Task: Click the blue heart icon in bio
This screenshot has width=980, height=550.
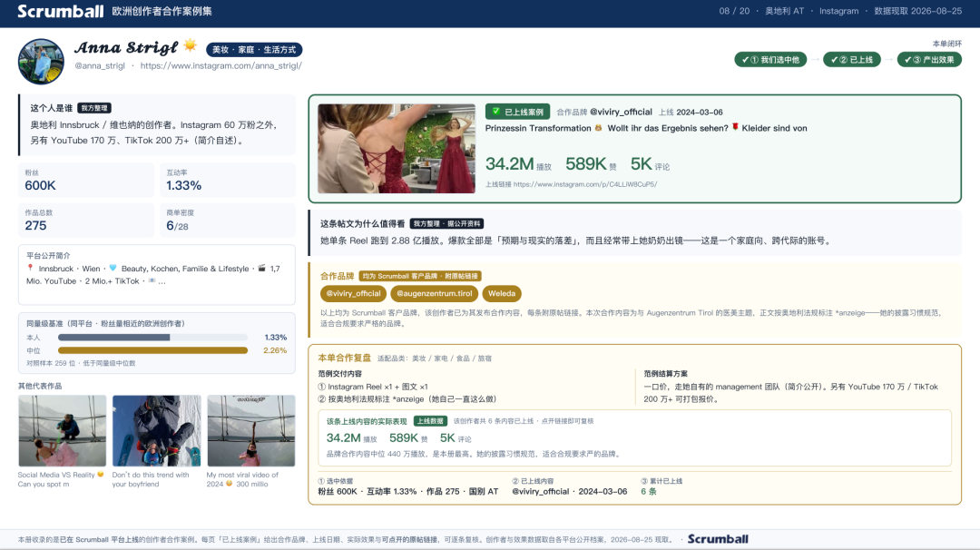Action: (x=113, y=268)
